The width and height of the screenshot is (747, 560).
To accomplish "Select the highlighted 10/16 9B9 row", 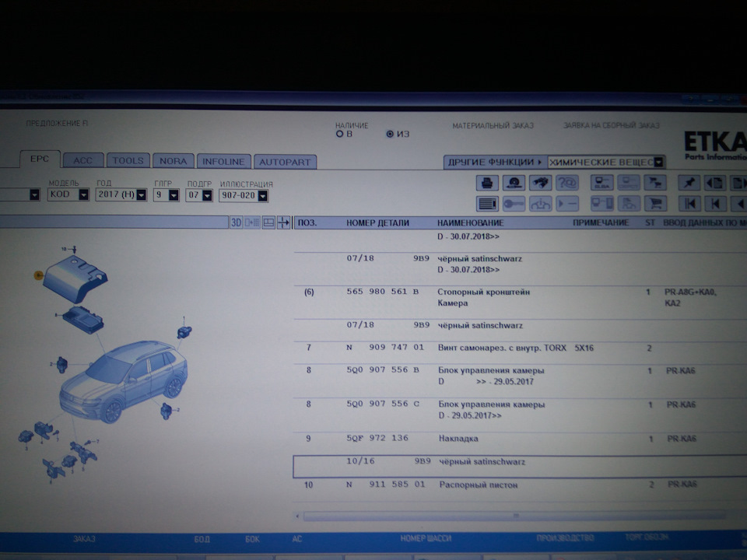I will [520, 467].
